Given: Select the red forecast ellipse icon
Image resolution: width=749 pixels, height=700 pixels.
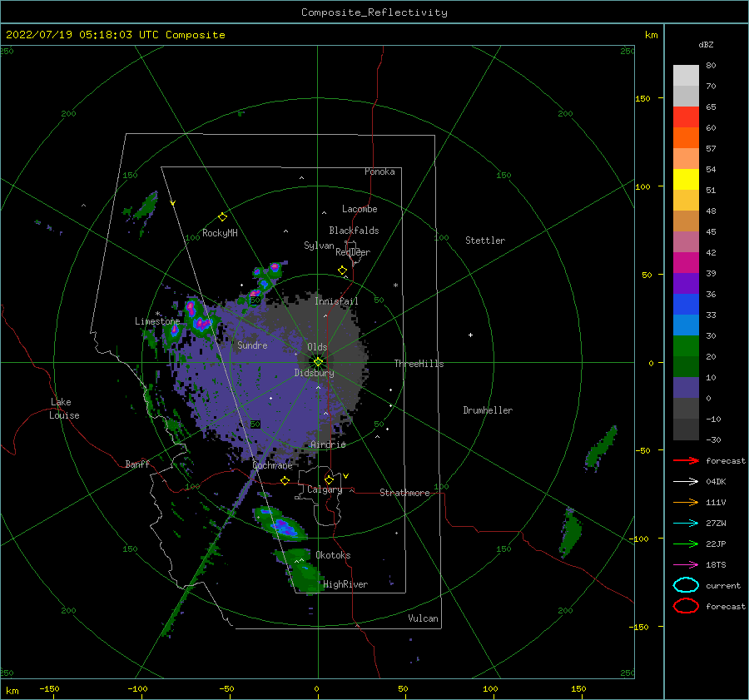Looking at the screenshot, I should [x=686, y=606].
